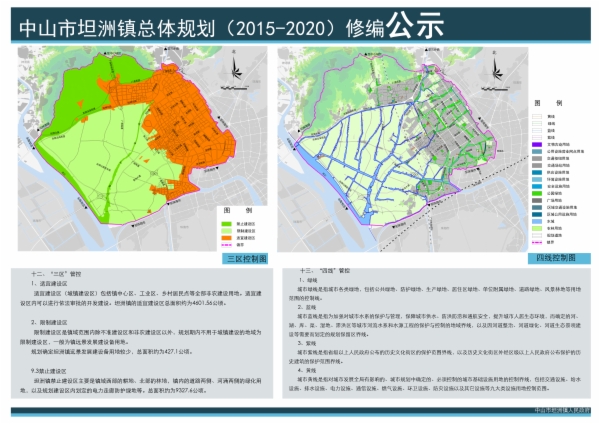The height and width of the screenshot is (424, 600).
Task: Click the magenta dashed 镇界 symbol in left legend
Action: click(227, 245)
